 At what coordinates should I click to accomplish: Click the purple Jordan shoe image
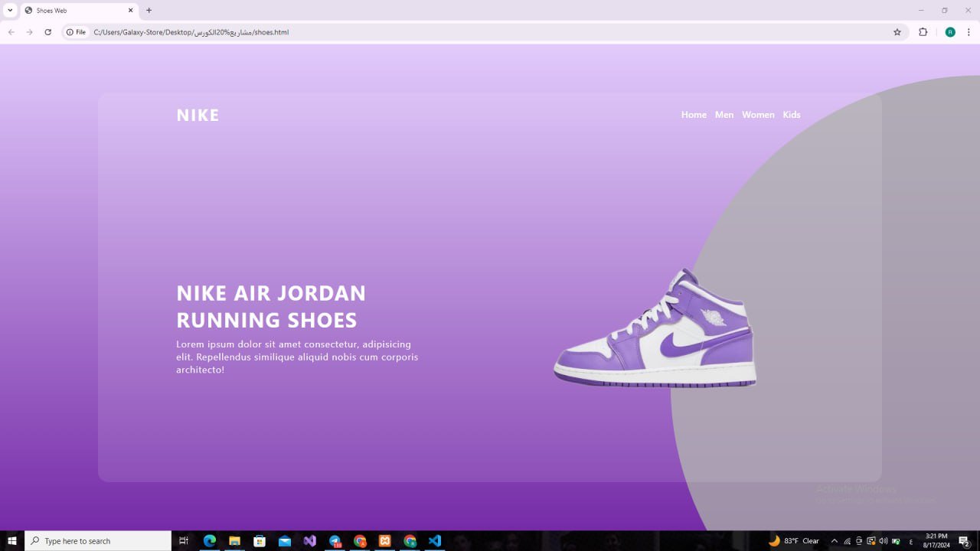point(655,328)
